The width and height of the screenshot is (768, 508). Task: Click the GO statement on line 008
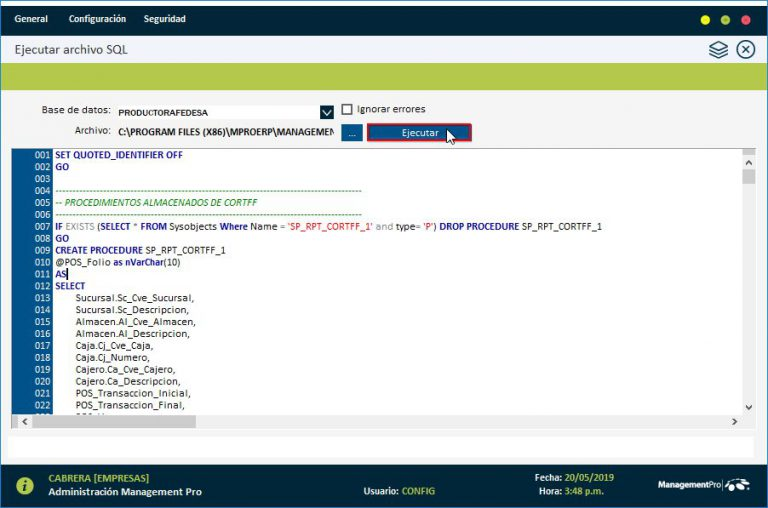click(62, 238)
